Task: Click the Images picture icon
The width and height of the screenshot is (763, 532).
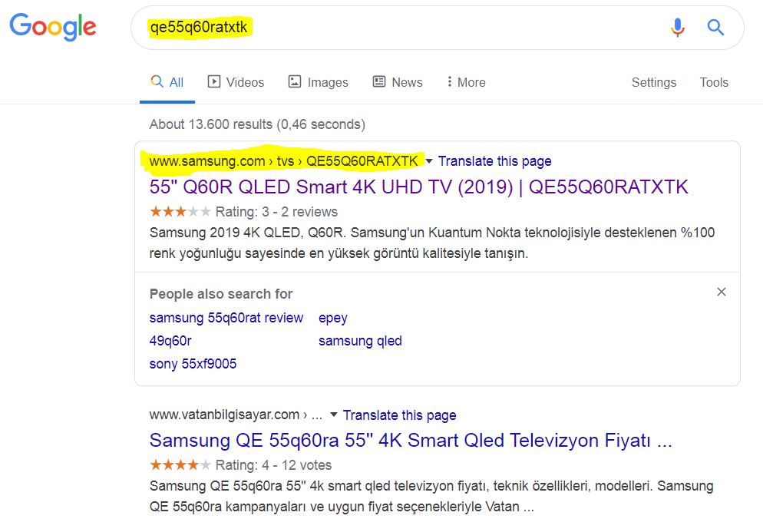Action: pyautogui.click(x=295, y=81)
